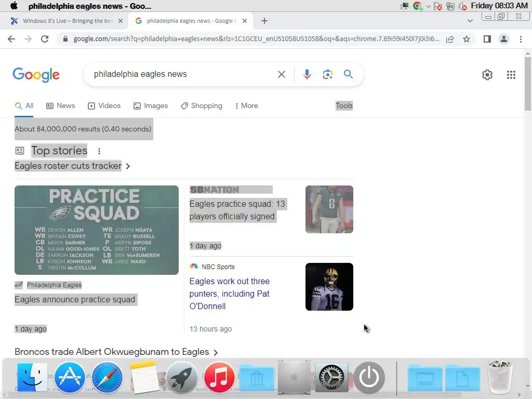Open the Chrome side panel icon
The image size is (532, 399).
[487, 39]
